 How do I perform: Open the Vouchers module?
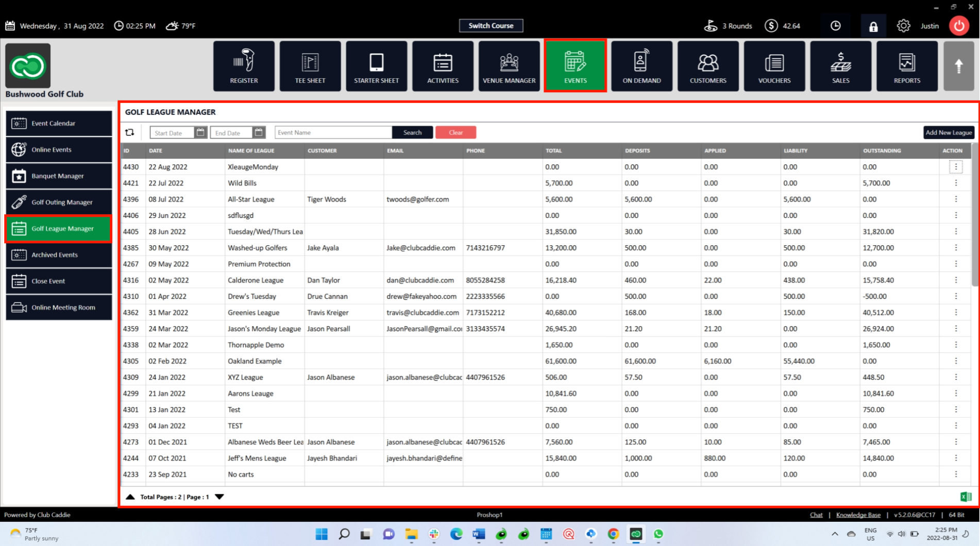coord(774,66)
